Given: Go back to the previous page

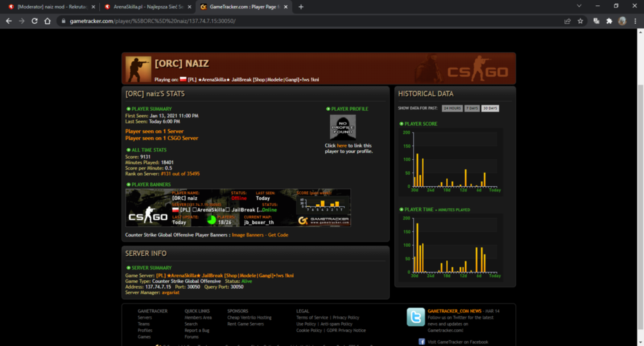Looking at the screenshot, I should 8,21.
